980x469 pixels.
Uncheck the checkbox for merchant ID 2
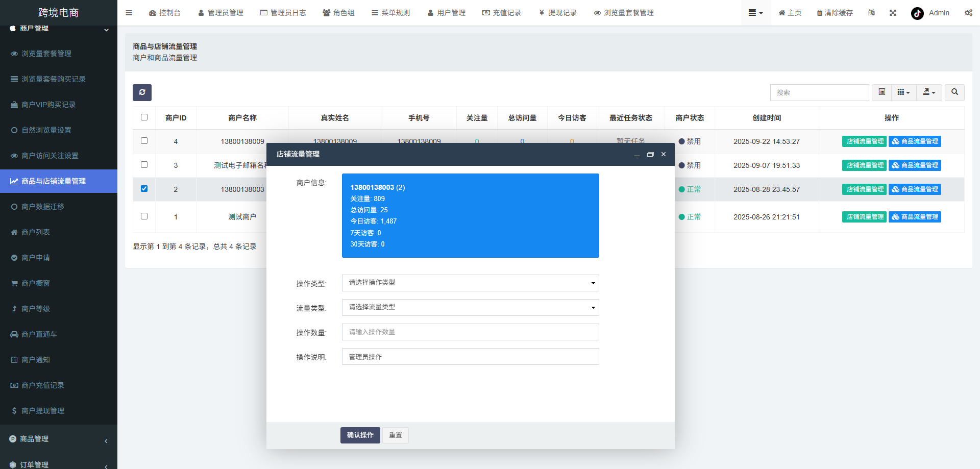coord(144,188)
